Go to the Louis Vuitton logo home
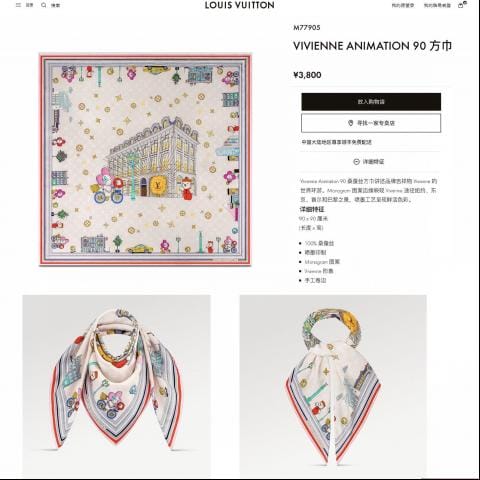 (240, 5)
